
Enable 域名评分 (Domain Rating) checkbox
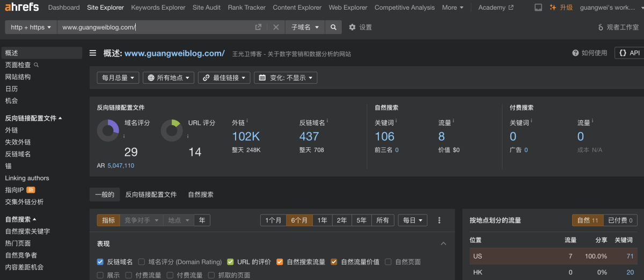pyautogui.click(x=142, y=262)
